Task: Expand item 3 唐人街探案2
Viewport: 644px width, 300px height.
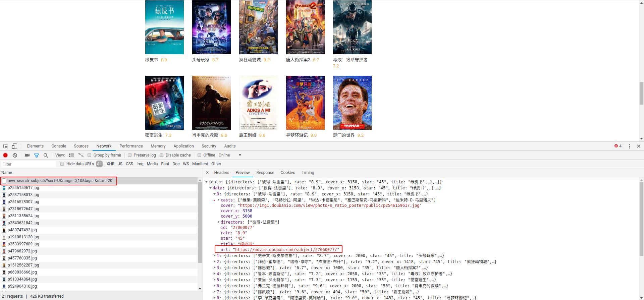Action: pos(215,268)
